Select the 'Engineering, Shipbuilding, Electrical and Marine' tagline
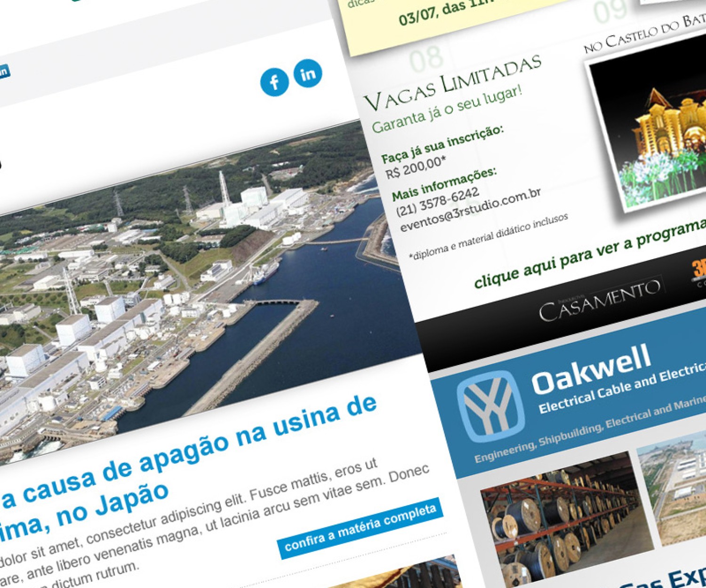Image resolution: width=706 pixels, height=588 pixels. point(590,430)
